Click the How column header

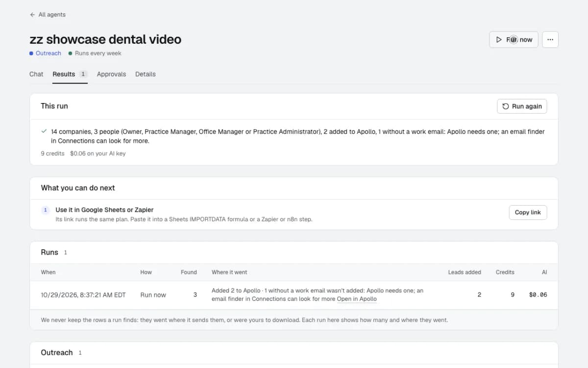pyautogui.click(x=146, y=272)
